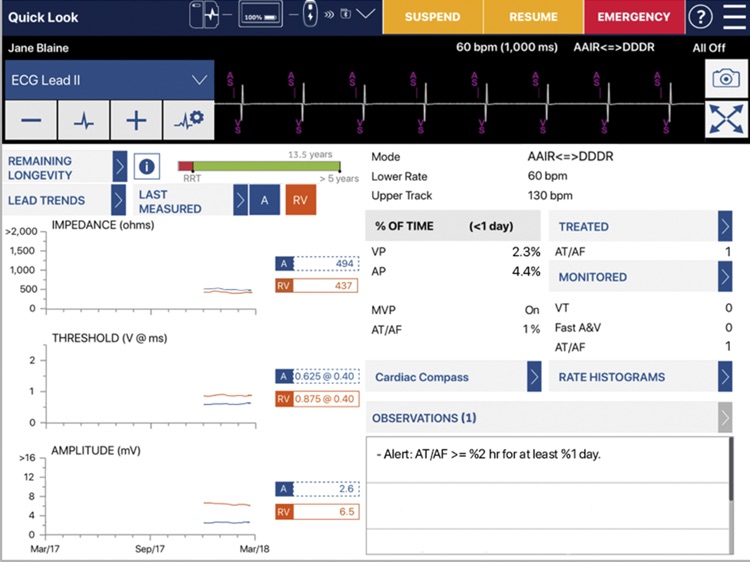
Task: Expand the Observations (1) arrow
Action: (725, 418)
